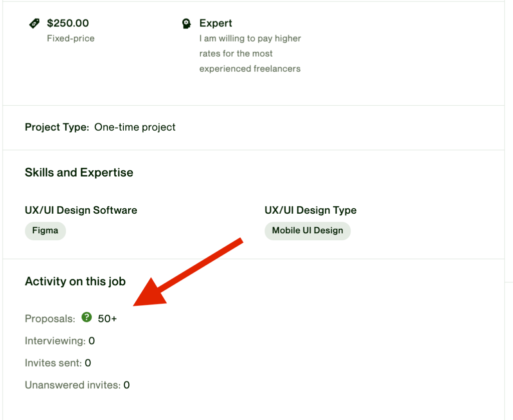Image resolution: width=513 pixels, height=420 pixels.
Task: Select the Mobile UI Design skill tag
Action: [307, 231]
